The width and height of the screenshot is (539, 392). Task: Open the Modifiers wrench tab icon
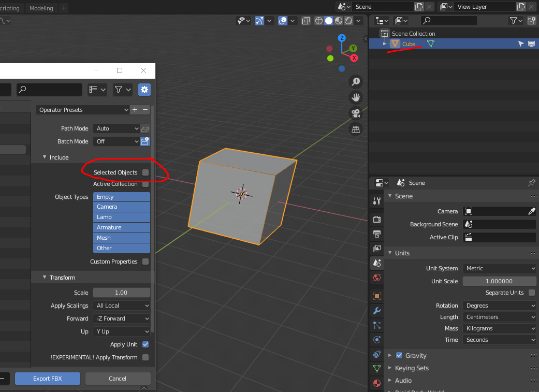coord(377,311)
